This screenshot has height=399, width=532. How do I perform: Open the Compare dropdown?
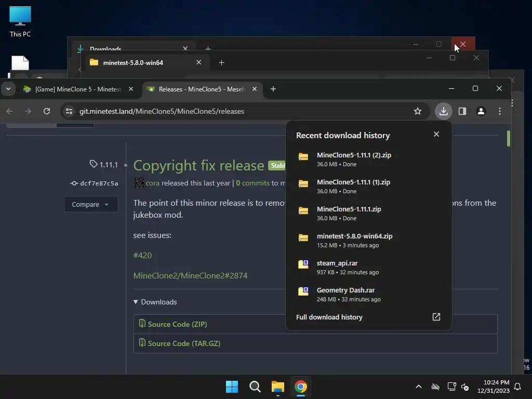point(90,204)
